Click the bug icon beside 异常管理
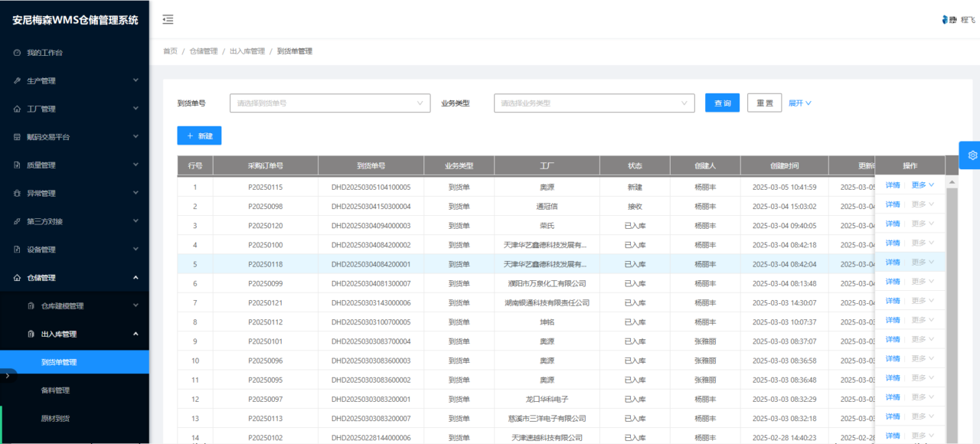 click(17, 194)
